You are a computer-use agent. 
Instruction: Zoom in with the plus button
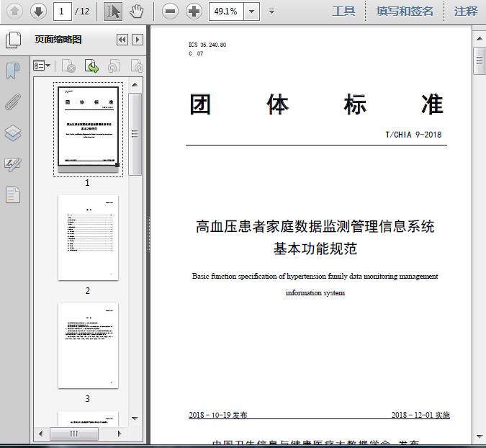click(194, 12)
